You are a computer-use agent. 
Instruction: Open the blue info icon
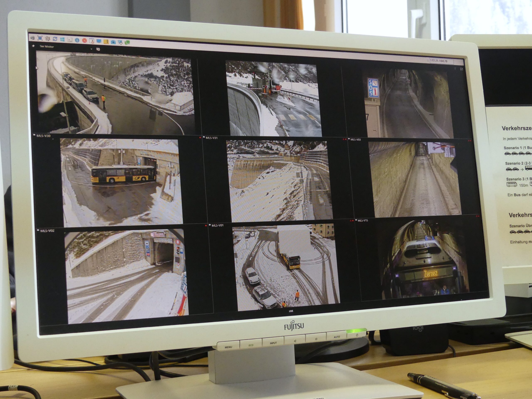pos(77,40)
